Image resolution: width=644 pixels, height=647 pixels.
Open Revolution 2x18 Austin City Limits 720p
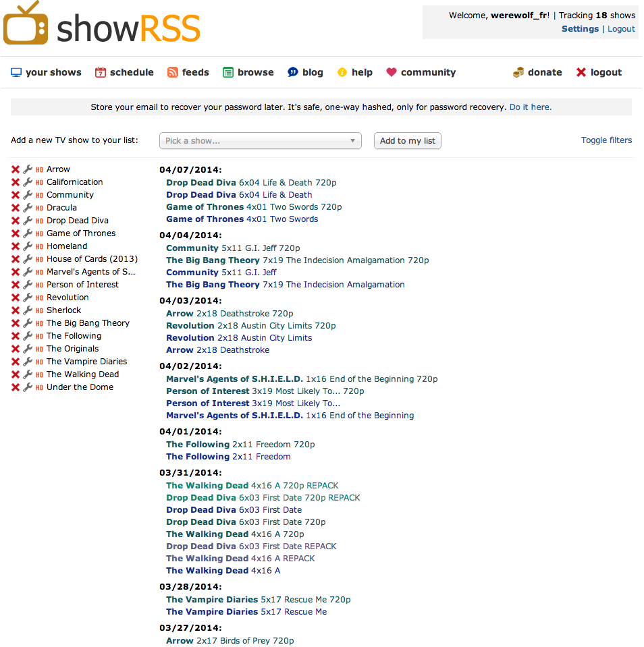[251, 326]
